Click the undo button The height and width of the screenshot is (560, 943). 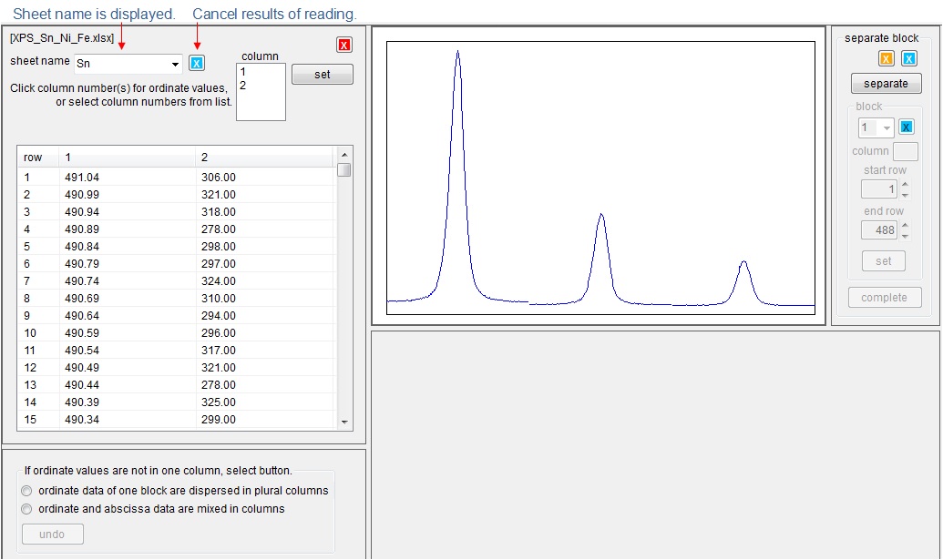[x=52, y=535]
